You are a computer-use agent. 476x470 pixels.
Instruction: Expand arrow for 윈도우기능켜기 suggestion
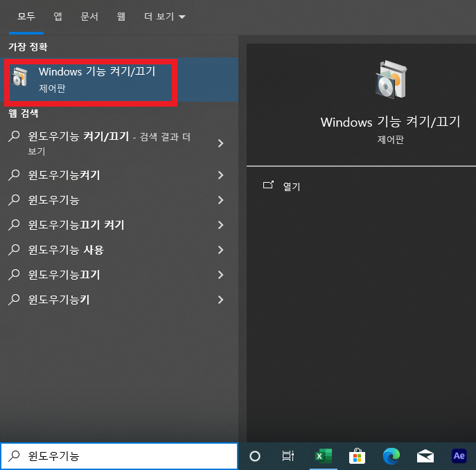221,175
